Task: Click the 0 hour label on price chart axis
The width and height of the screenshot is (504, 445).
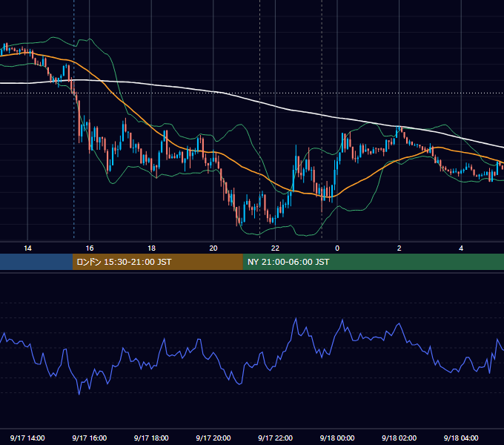Action: (x=337, y=248)
